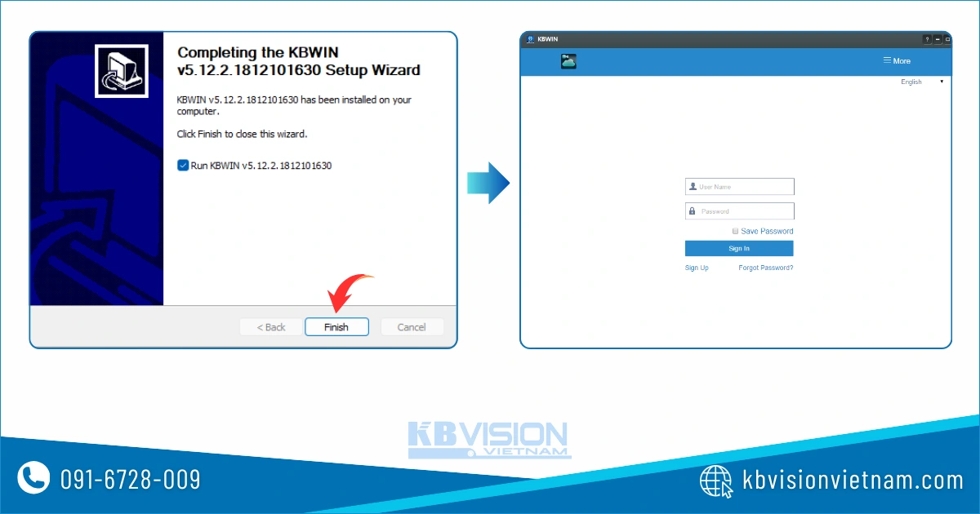The image size is (980, 514).
Task: Click the phone icon beside 091-6728-009
Action: pos(33,479)
